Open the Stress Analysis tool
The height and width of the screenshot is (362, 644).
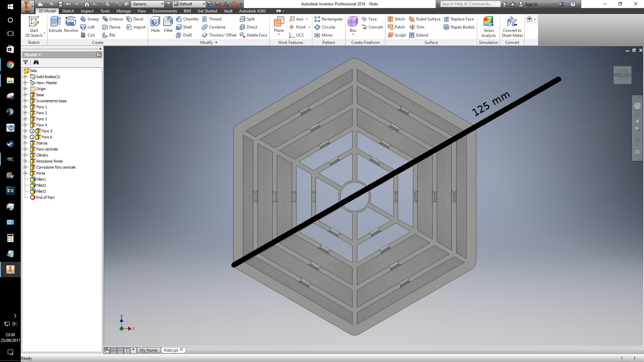(488, 27)
